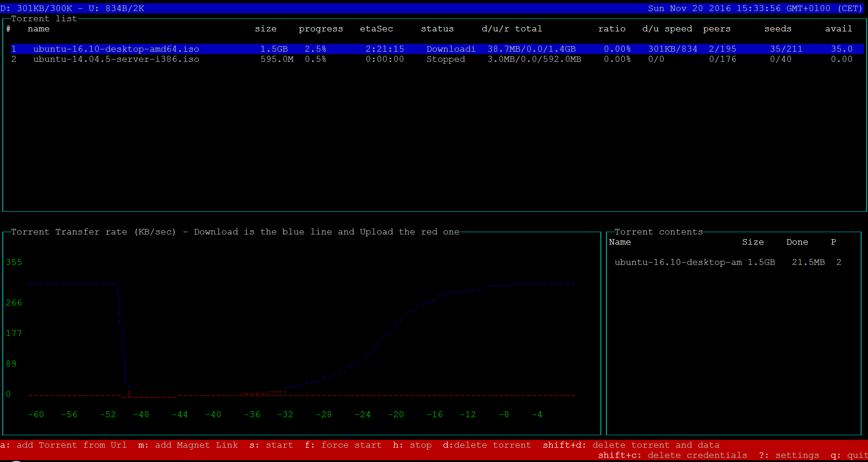
Task: Click the -4 x-axis label on graph
Action: pyautogui.click(x=537, y=414)
